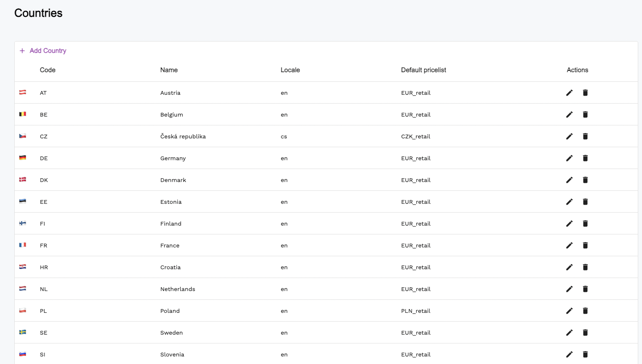
Task: Edit the Denmark row
Action: click(569, 180)
